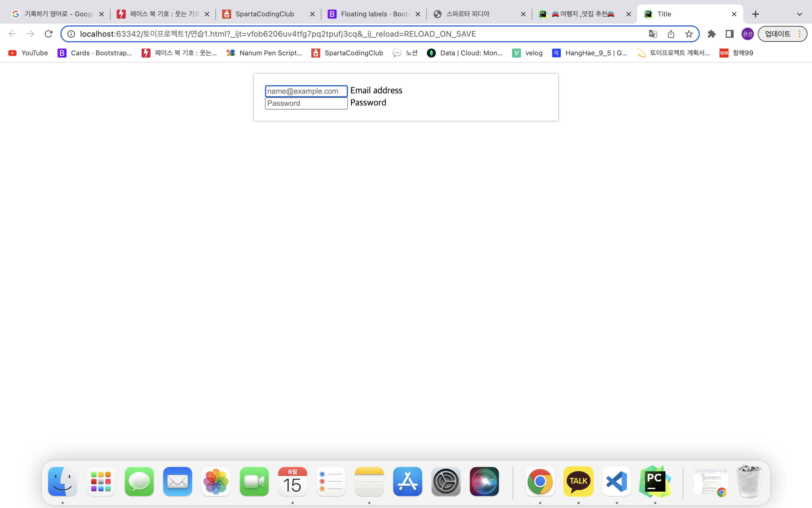Expand the tab search dropdown arrow

click(800, 14)
